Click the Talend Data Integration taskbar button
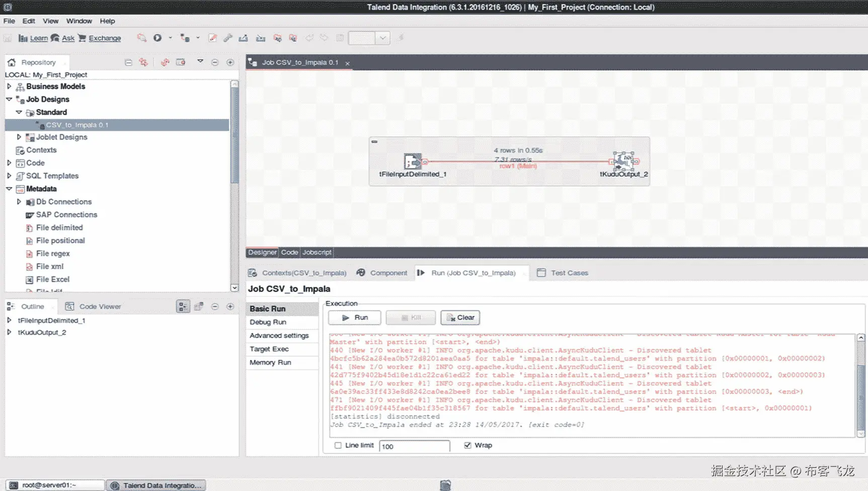The height and width of the screenshot is (491, 868). pyautogui.click(x=157, y=485)
